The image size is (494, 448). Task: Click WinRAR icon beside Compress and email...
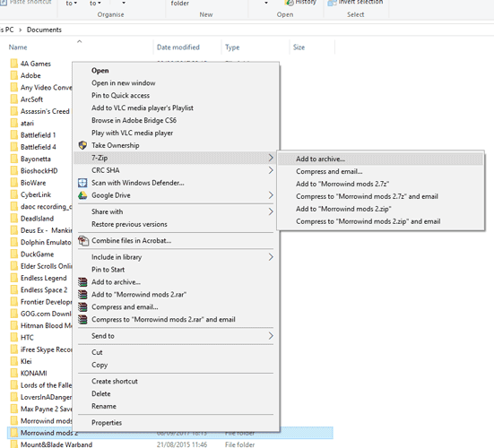pos(82,307)
